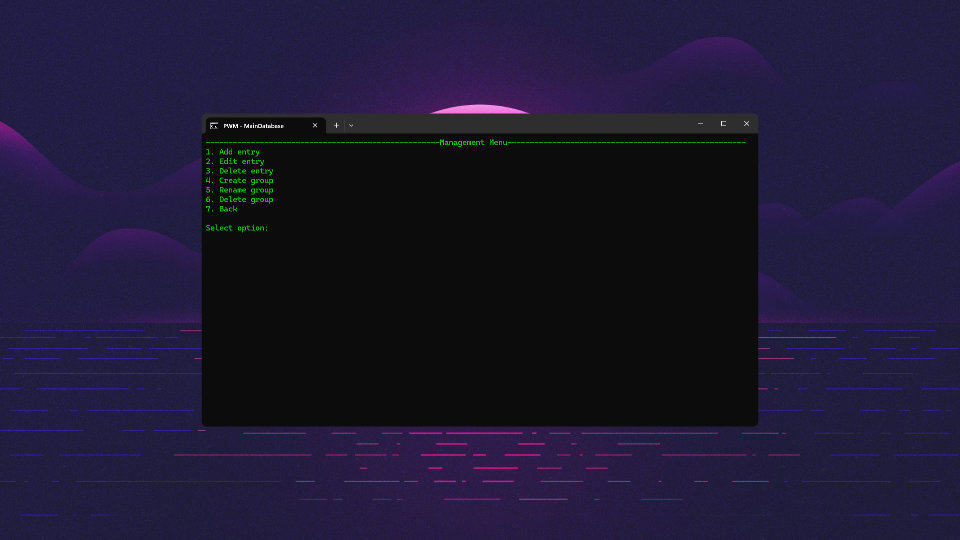Maximize the terminal window
The image size is (960, 540).
point(723,124)
